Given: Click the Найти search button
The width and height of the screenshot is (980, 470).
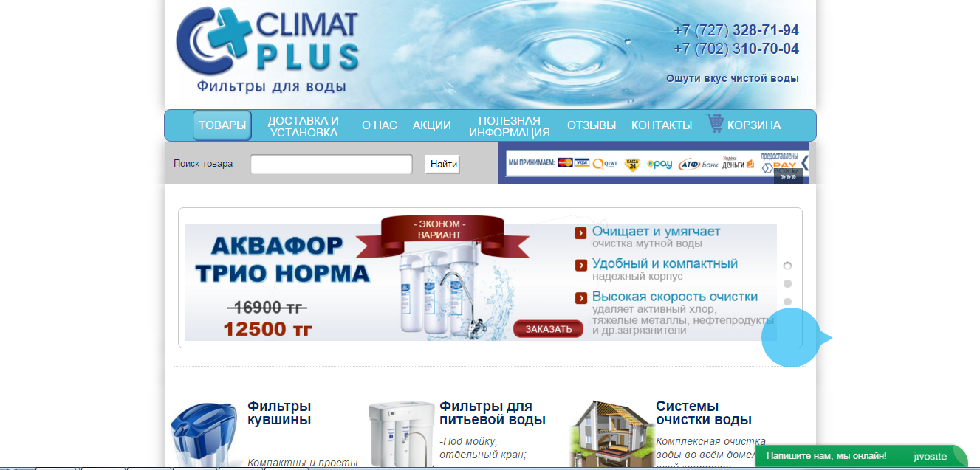Looking at the screenshot, I should click(442, 164).
